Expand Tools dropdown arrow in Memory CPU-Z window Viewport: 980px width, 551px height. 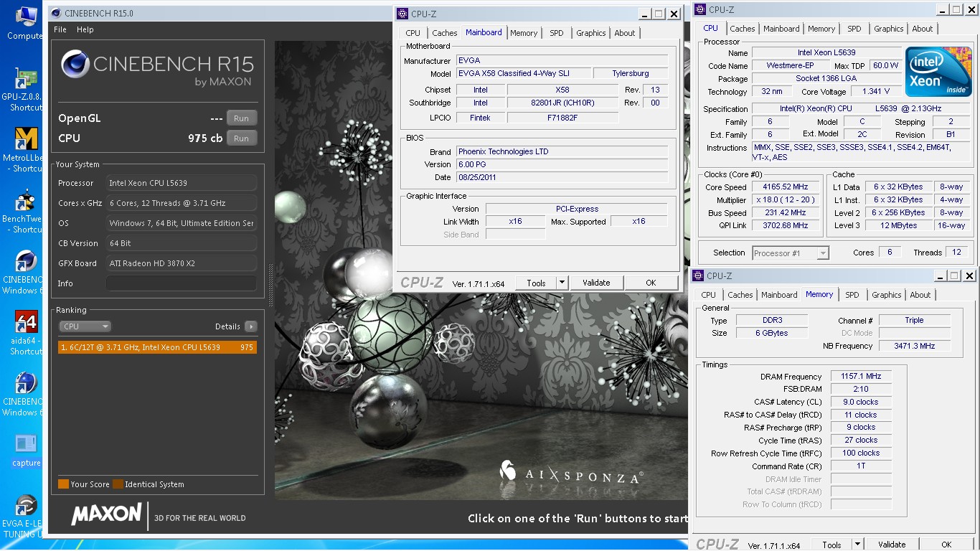858,545
